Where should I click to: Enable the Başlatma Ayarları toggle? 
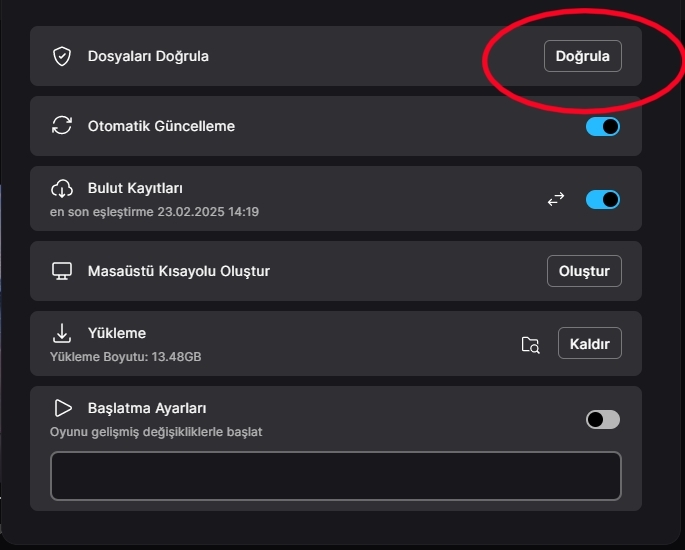tap(602, 419)
